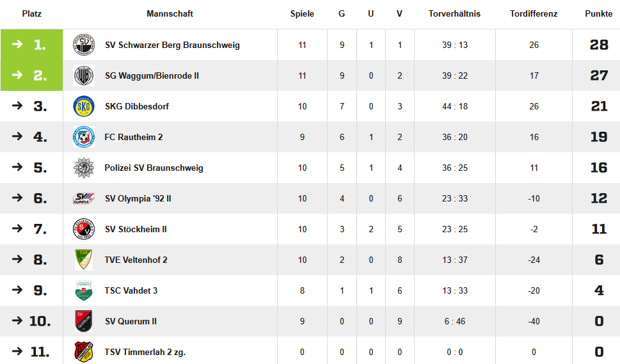Click the Mannschaft column header
Viewport: 620px width, 364px height.
click(x=170, y=14)
